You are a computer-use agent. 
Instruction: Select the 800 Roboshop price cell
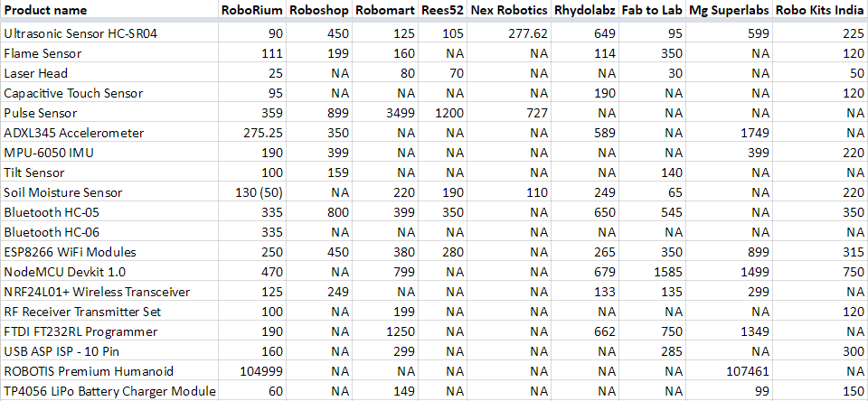tap(319, 212)
